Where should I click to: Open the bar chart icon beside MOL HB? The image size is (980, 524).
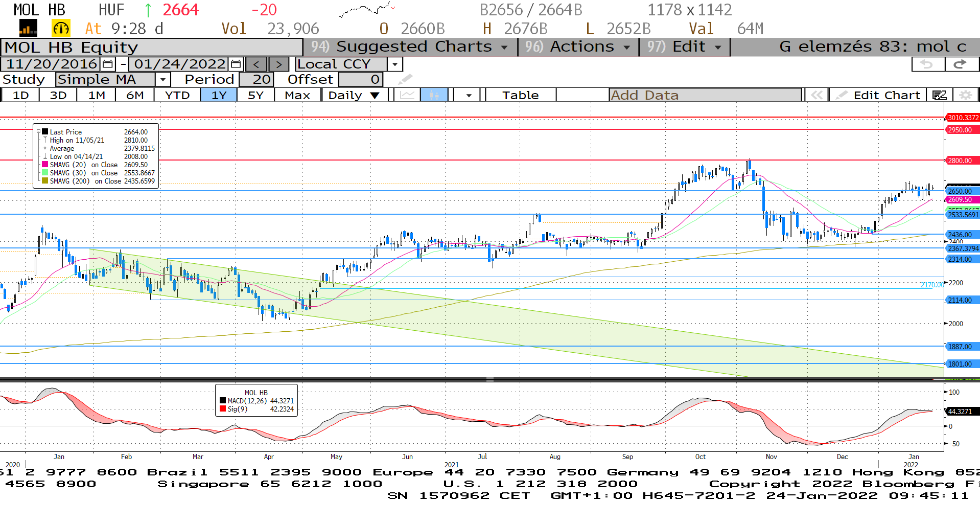[28, 28]
